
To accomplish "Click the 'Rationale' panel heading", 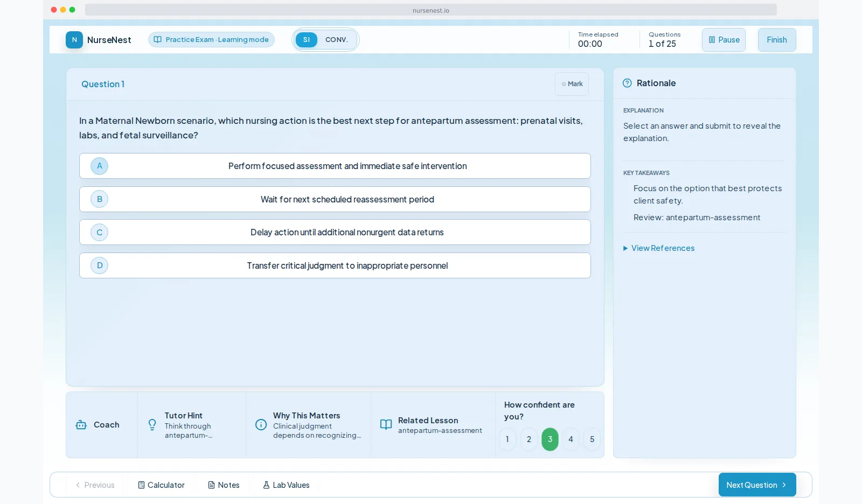I will [656, 83].
